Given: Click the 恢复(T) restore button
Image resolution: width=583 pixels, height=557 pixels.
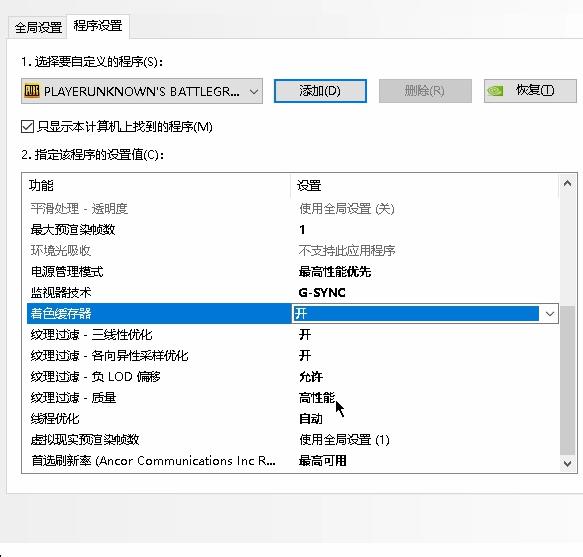Looking at the screenshot, I should (530, 91).
